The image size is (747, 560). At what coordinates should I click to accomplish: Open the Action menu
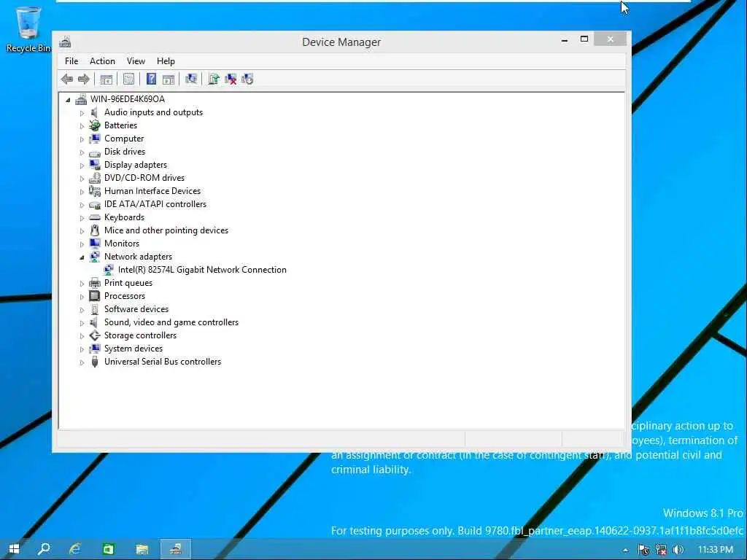102,61
